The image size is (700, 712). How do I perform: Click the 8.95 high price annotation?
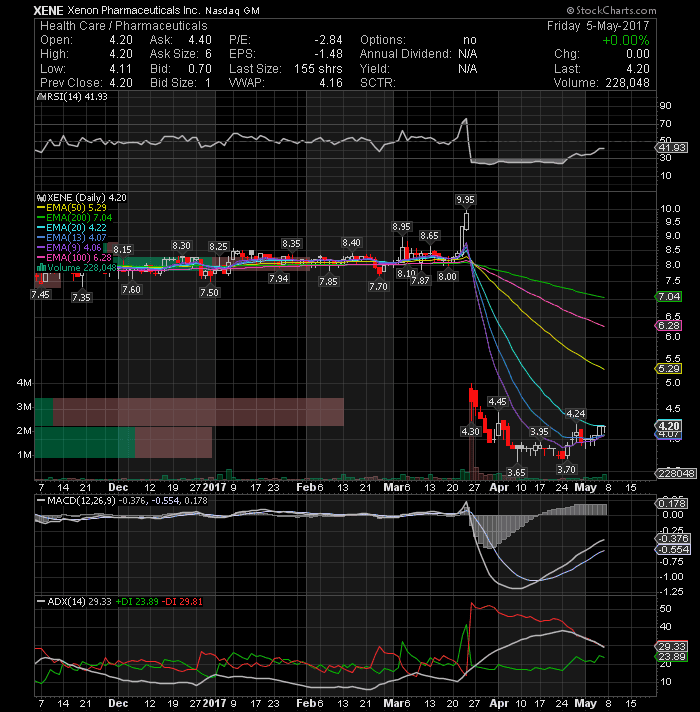[401, 227]
